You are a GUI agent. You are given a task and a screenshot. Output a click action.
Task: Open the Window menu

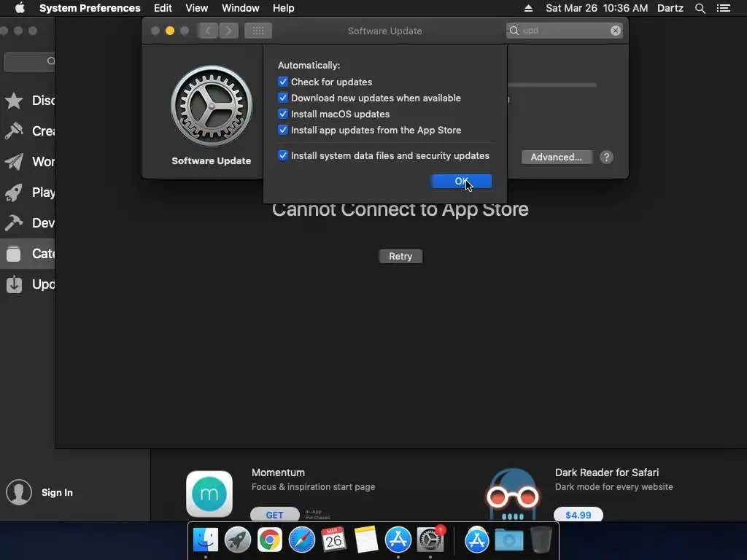coord(241,8)
